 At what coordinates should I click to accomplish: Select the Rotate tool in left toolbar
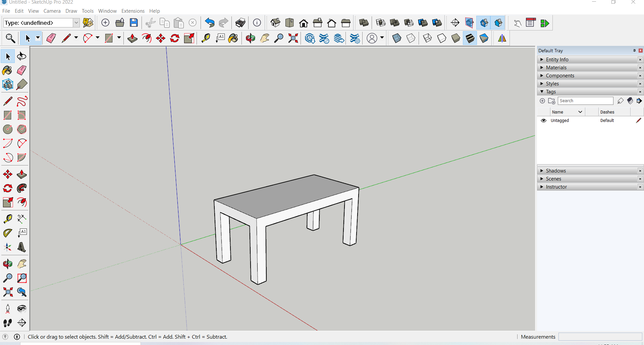pos(7,188)
